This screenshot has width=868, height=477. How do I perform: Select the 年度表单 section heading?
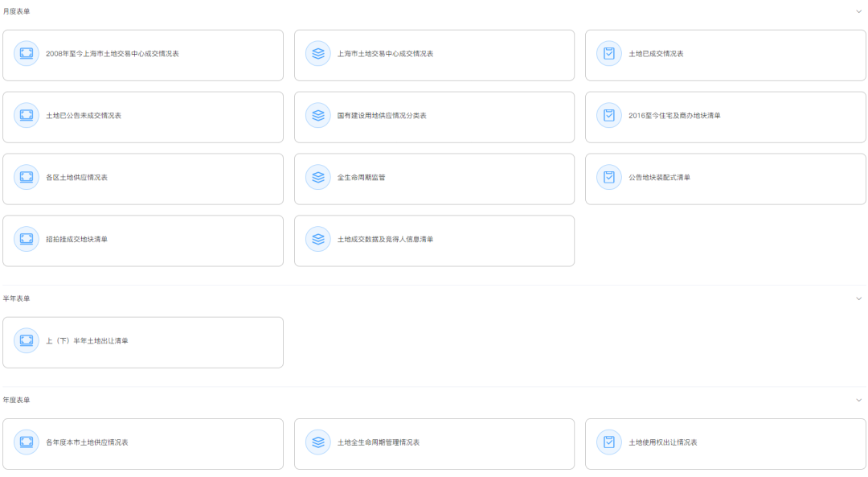pos(17,400)
